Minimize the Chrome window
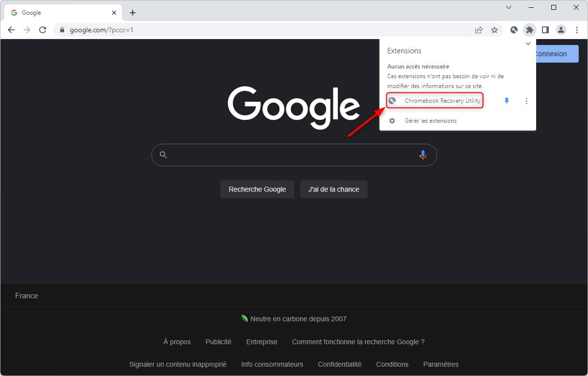Viewport: 588px width, 376px height. tap(531, 7)
